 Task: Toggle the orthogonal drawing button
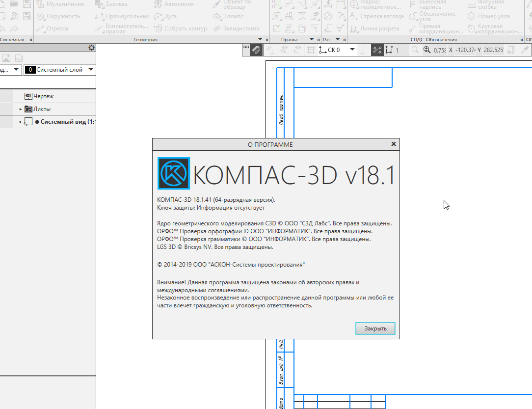coord(363,50)
